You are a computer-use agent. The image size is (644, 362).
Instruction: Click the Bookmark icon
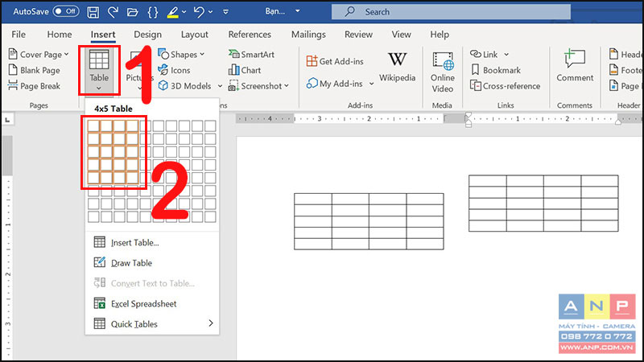475,70
